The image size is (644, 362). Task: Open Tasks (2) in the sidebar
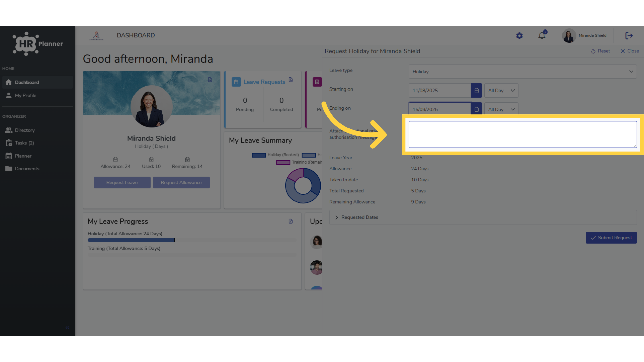pos(38,143)
